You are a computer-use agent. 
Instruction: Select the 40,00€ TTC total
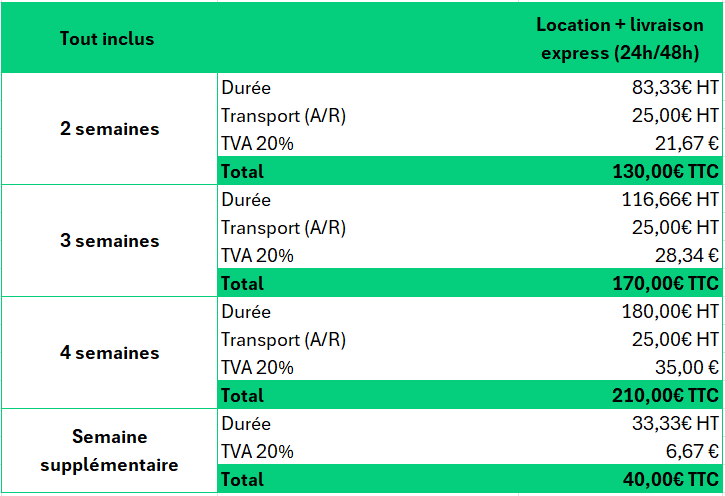pyautogui.click(x=670, y=480)
